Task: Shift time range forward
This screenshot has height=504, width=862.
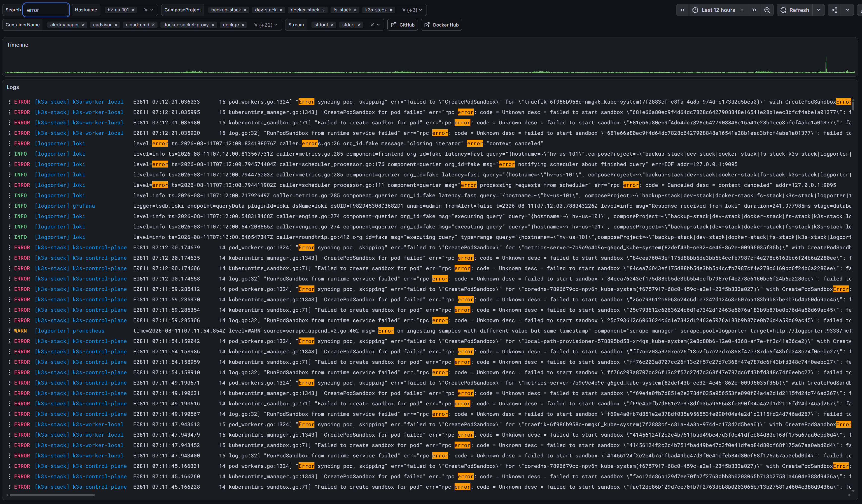Action: pos(754,10)
